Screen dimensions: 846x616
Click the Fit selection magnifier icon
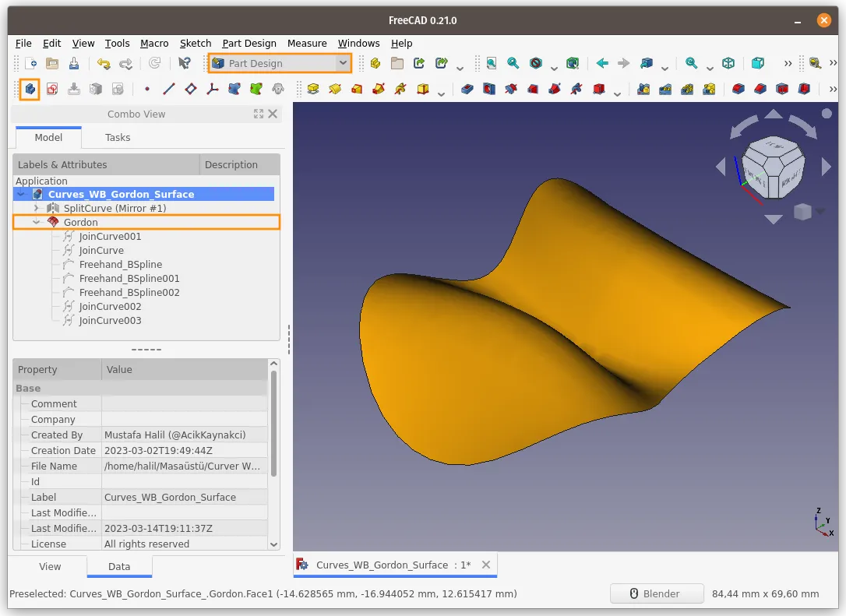[x=513, y=63]
